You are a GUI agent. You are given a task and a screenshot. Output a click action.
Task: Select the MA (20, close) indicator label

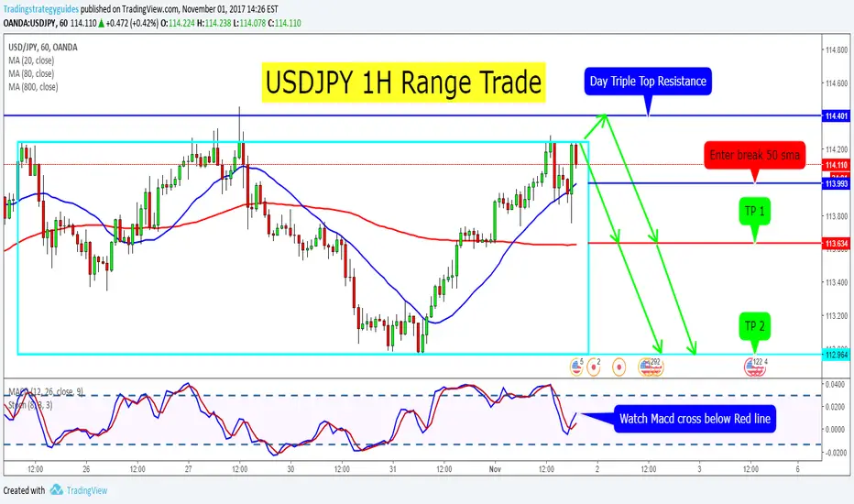[x=31, y=60]
